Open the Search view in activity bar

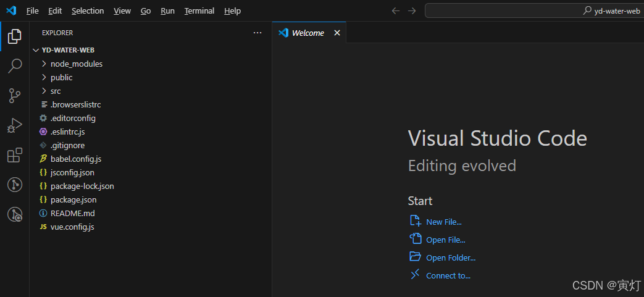(x=14, y=65)
